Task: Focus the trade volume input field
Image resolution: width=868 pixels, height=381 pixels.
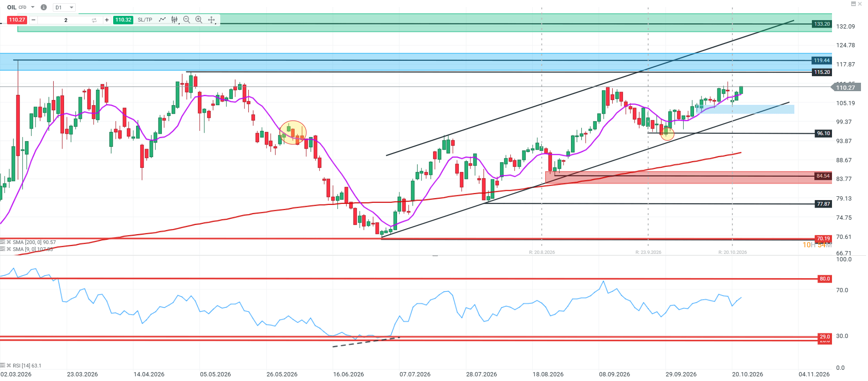Action: coord(65,20)
